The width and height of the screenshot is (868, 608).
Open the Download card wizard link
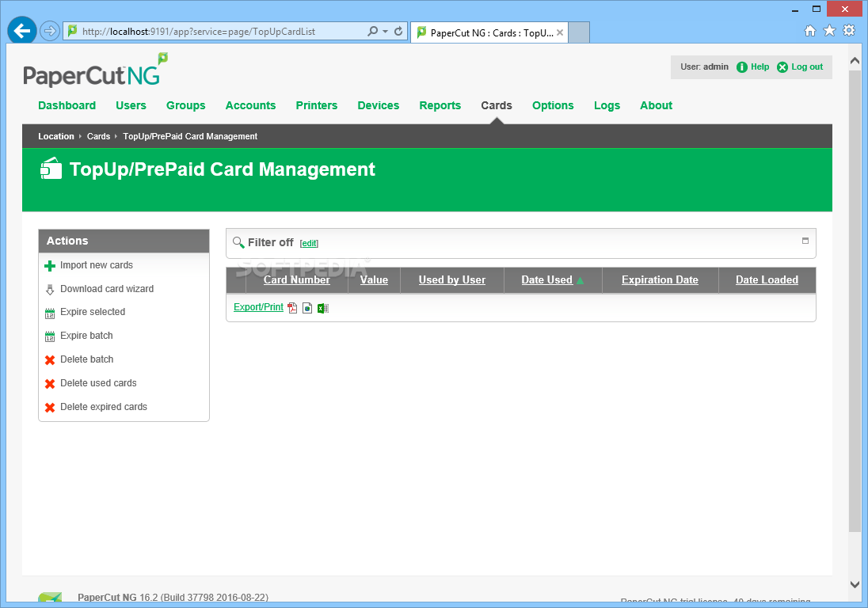pos(107,289)
